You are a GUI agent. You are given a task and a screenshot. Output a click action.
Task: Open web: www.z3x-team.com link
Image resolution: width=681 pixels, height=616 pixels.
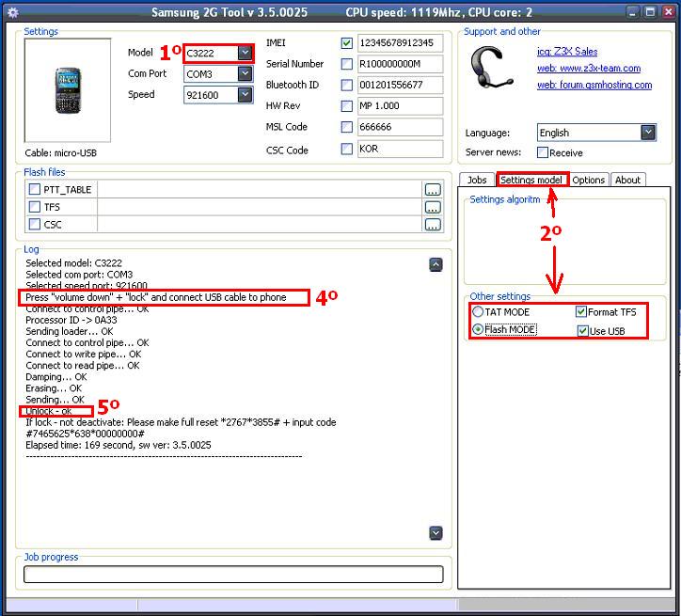(589, 68)
